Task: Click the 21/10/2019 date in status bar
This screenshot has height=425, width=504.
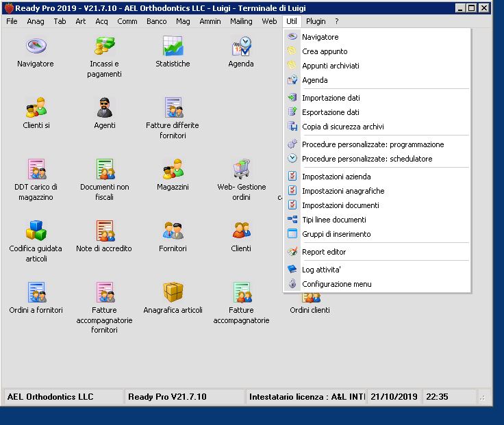Action: pyautogui.click(x=394, y=397)
